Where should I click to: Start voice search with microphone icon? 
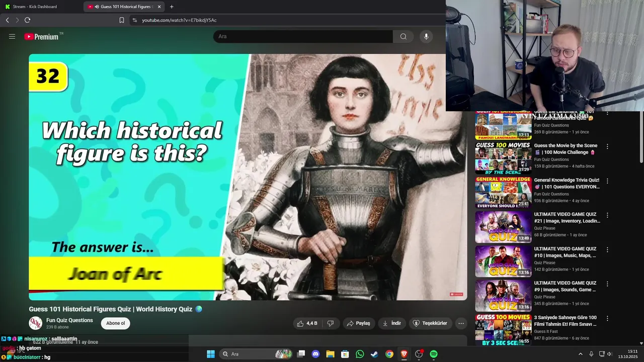[426, 36]
